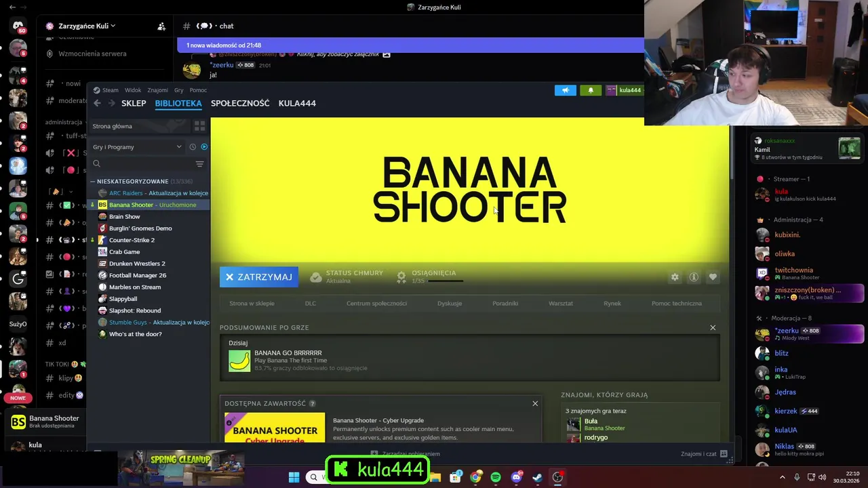Viewport: 868px width, 488px height.
Task: Go to SPOŁECZNOŚĆ tab
Action: [240, 103]
